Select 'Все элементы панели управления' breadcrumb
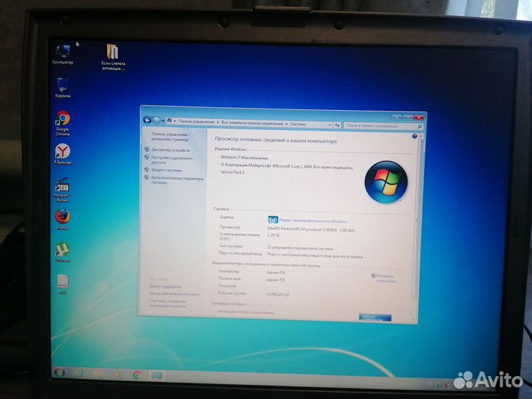This screenshot has height=399, width=532. pyautogui.click(x=252, y=123)
